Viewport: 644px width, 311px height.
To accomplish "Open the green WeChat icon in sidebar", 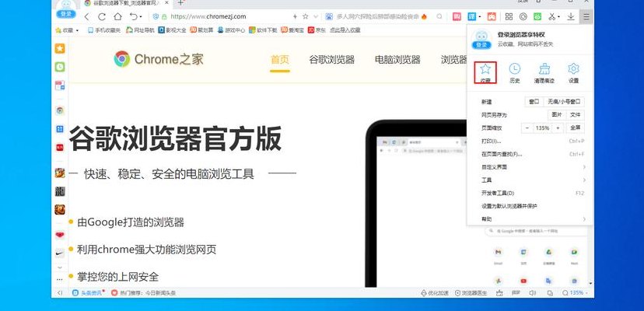I will [60, 67].
